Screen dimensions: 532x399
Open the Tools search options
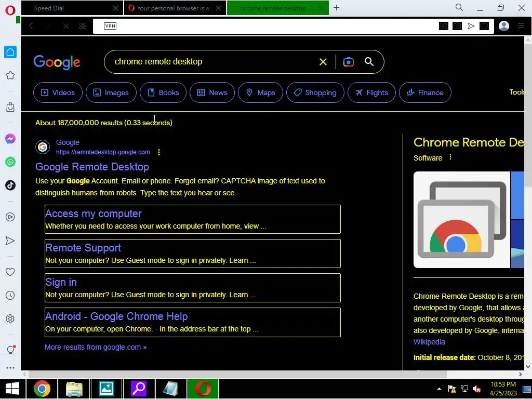click(x=516, y=92)
